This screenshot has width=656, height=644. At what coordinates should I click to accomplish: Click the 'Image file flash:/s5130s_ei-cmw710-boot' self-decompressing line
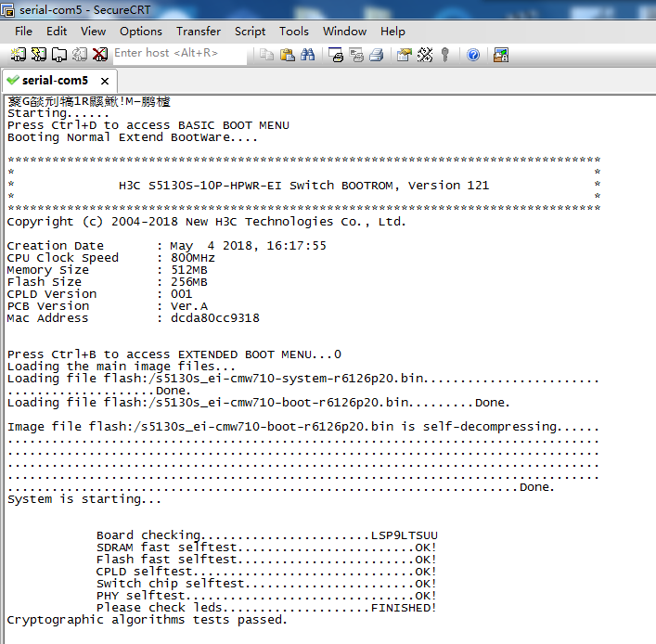pos(302,427)
